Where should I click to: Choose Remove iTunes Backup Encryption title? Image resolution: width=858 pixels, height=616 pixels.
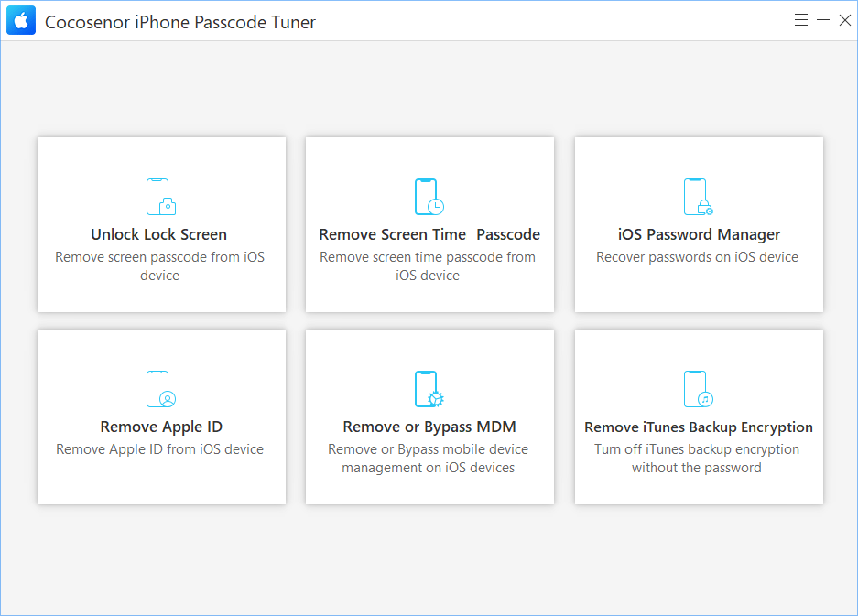pyautogui.click(x=699, y=427)
